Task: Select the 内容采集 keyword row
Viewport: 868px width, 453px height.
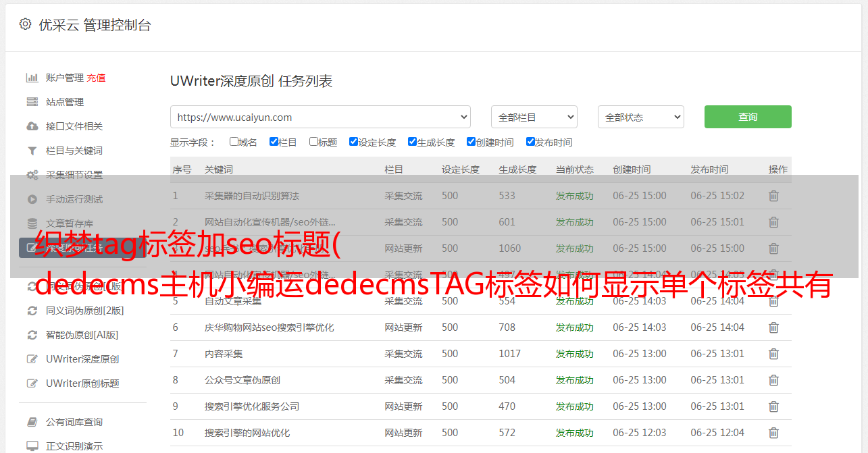Action: (x=224, y=354)
